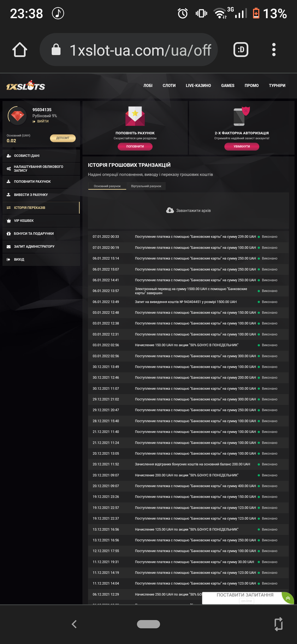Select the 20.12.2021 11:52 bonus credit row
The width and height of the screenshot is (297, 644).
(x=188, y=464)
